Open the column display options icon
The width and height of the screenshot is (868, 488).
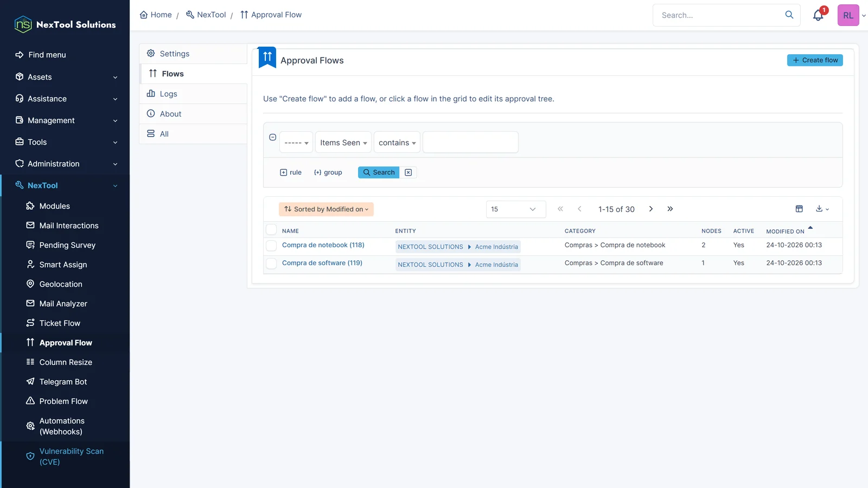click(x=799, y=209)
